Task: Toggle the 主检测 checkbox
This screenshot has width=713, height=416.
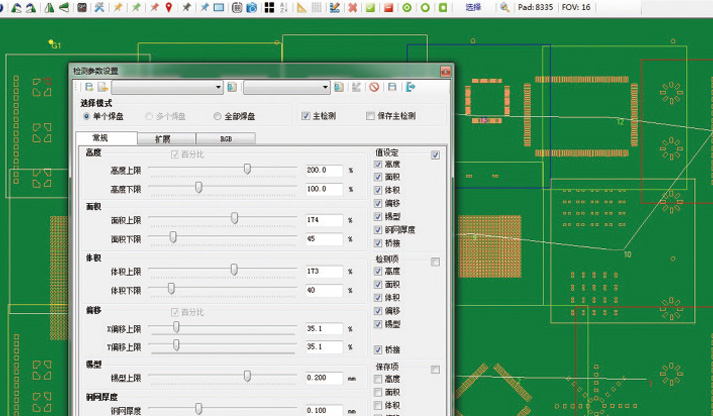Action: tap(306, 116)
